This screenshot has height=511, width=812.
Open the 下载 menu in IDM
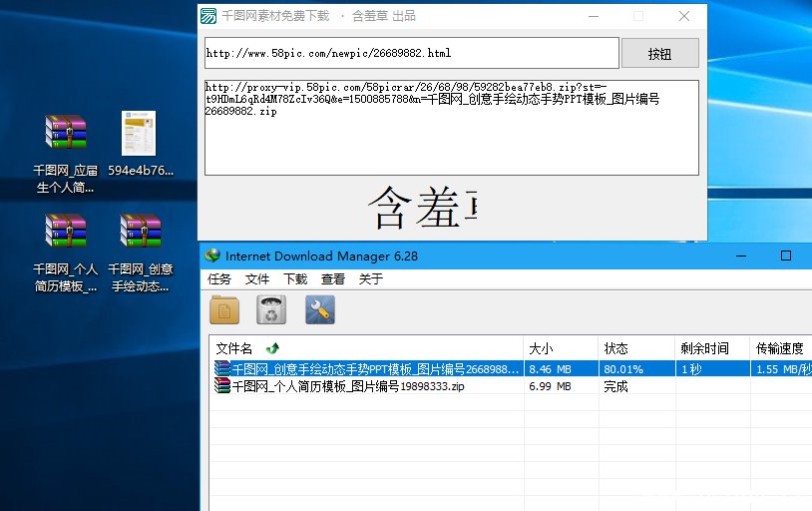click(295, 279)
